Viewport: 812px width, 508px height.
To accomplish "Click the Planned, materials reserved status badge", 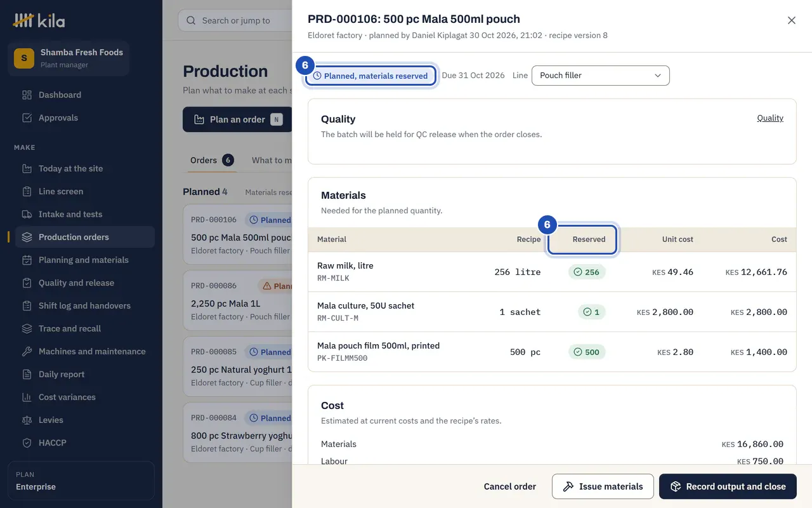I will [x=371, y=76].
